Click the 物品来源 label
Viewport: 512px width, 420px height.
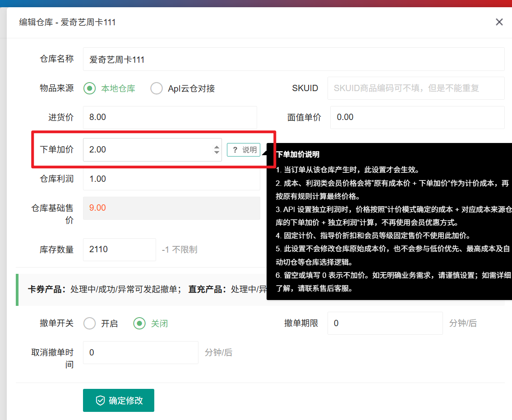pos(56,88)
